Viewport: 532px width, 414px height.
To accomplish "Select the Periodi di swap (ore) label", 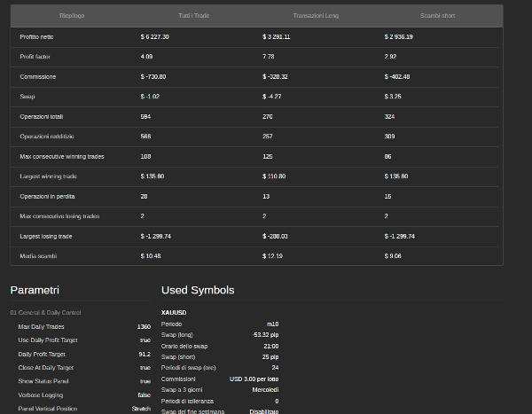I will click(x=188, y=368).
